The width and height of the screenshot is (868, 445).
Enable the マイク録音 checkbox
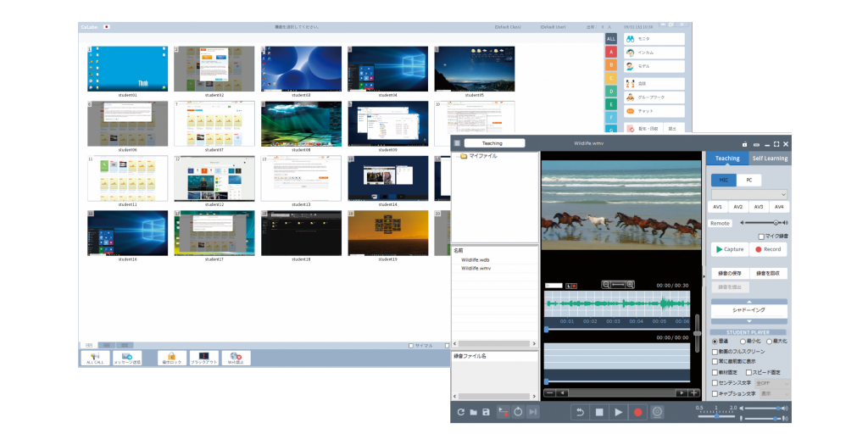(x=761, y=236)
